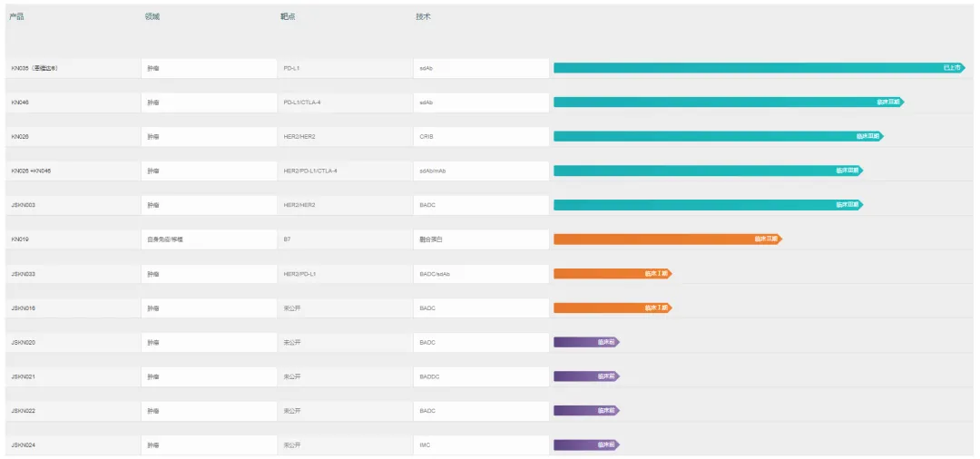Image resolution: width=980 pixels, height=459 pixels.
Task: Click the 自身免疫/移植 field cell
Action: (x=165, y=239)
